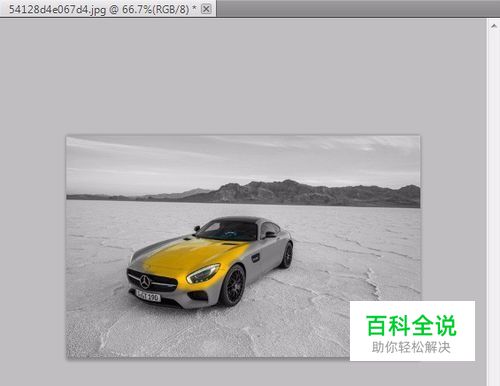Click the vertical scrollbar up arrow
The height and width of the screenshot is (386, 500).
(494, 27)
